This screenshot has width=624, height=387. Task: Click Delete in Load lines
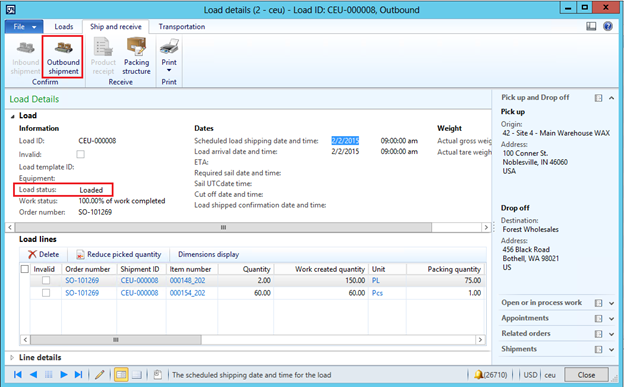tap(43, 254)
